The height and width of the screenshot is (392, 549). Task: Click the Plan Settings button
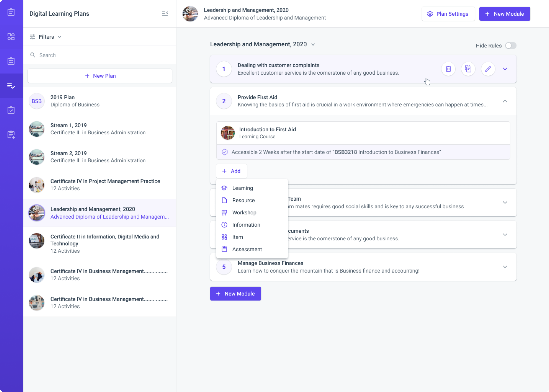(x=448, y=14)
